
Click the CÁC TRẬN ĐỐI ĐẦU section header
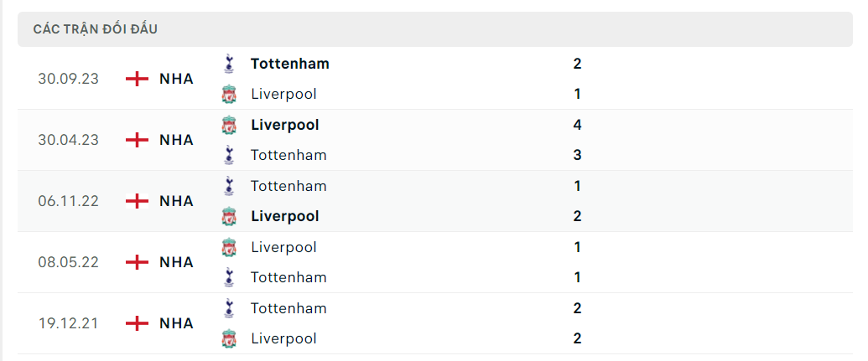[96, 29]
